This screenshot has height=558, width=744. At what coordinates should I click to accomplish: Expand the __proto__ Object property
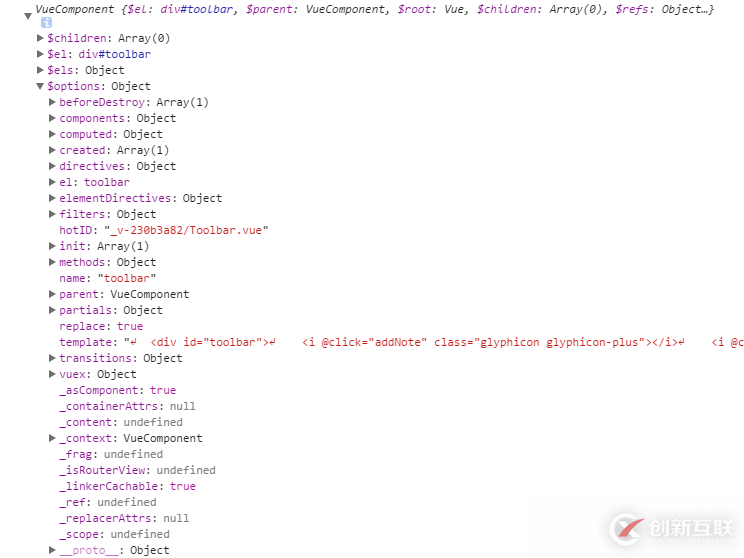(x=52, y=550)
